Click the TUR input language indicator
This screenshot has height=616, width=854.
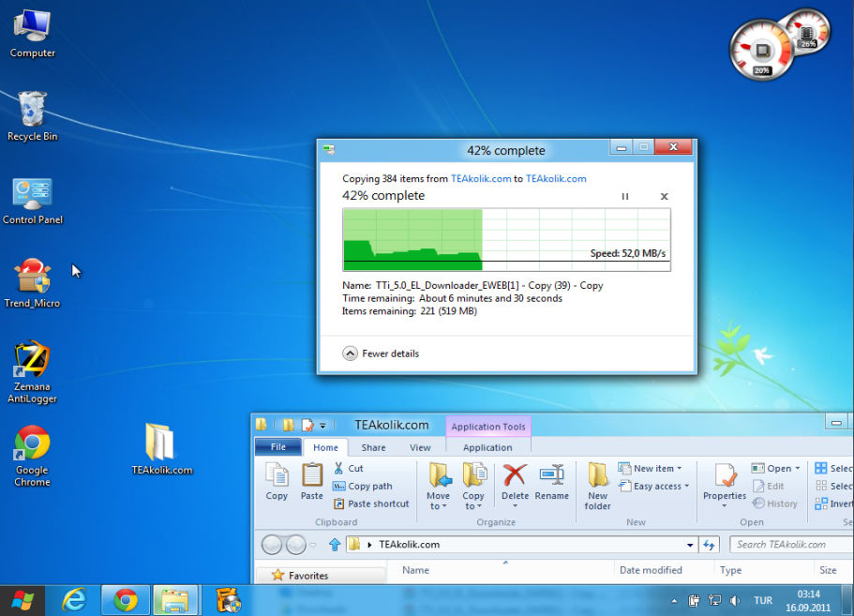tap(763, 601)
